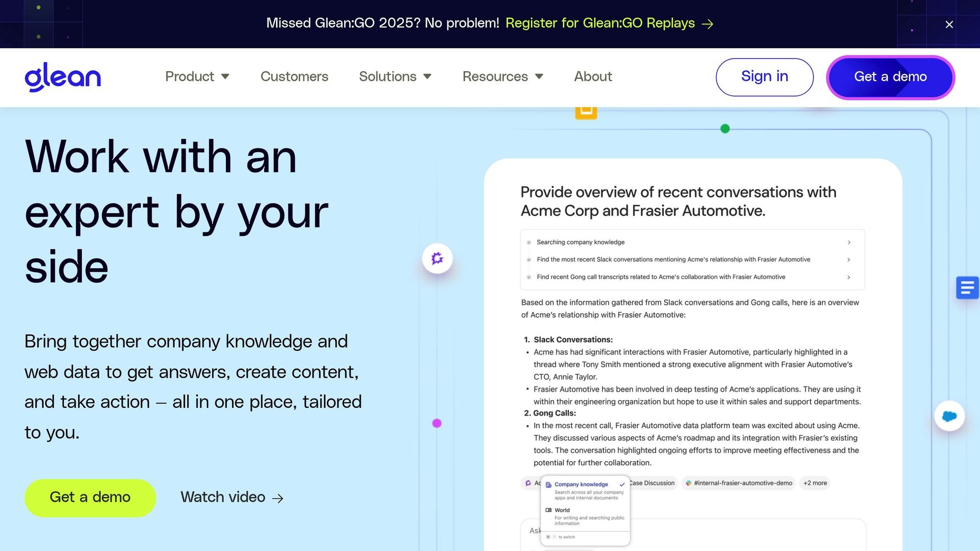
Task: Expand the Resources dropdown menu
Action: coord(502,77)
